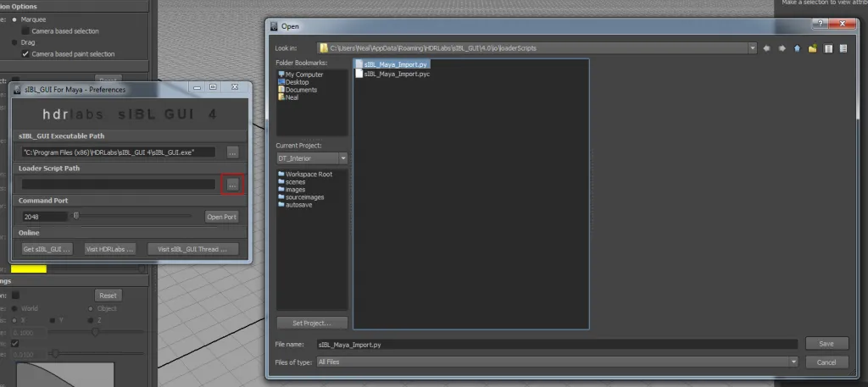Expand the Look in path dropdown
The height and width of the screenshot is (387, 868).
point(752,48)
